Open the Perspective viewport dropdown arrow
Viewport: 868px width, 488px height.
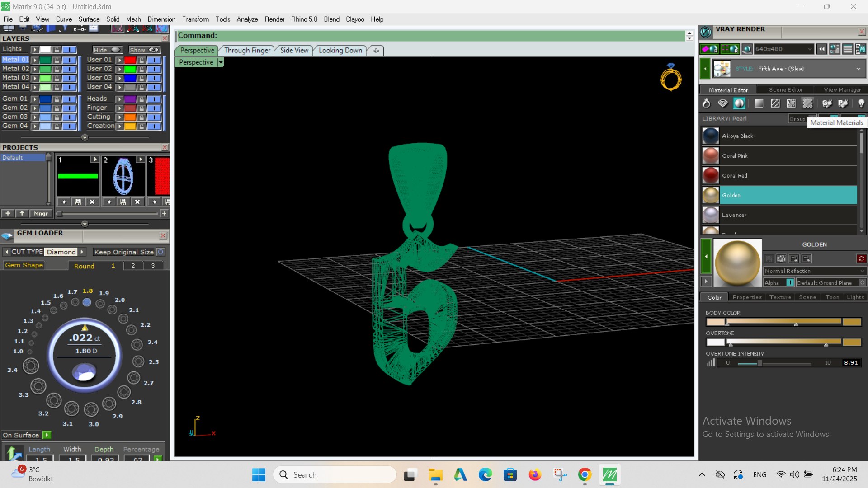[x=221, y=62]
